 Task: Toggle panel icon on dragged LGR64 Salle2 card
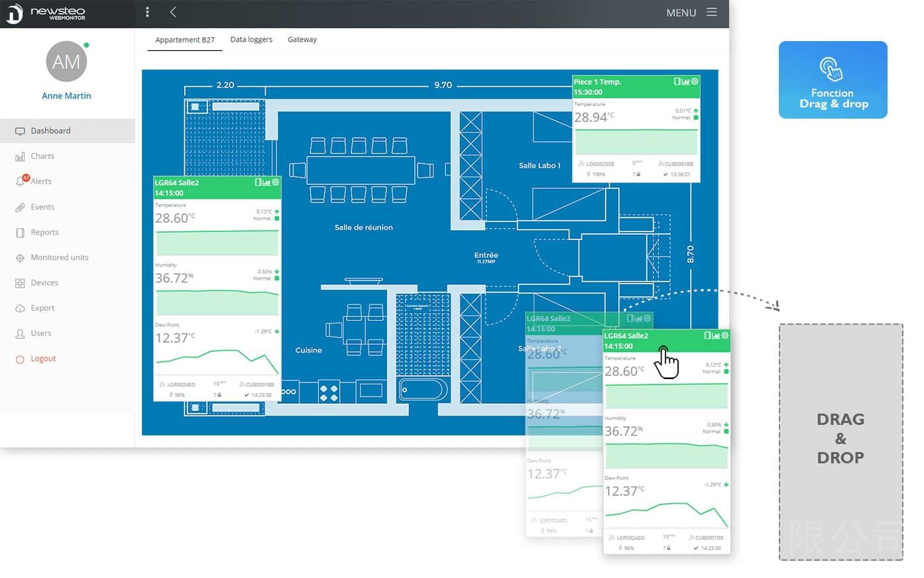point(707,335)
